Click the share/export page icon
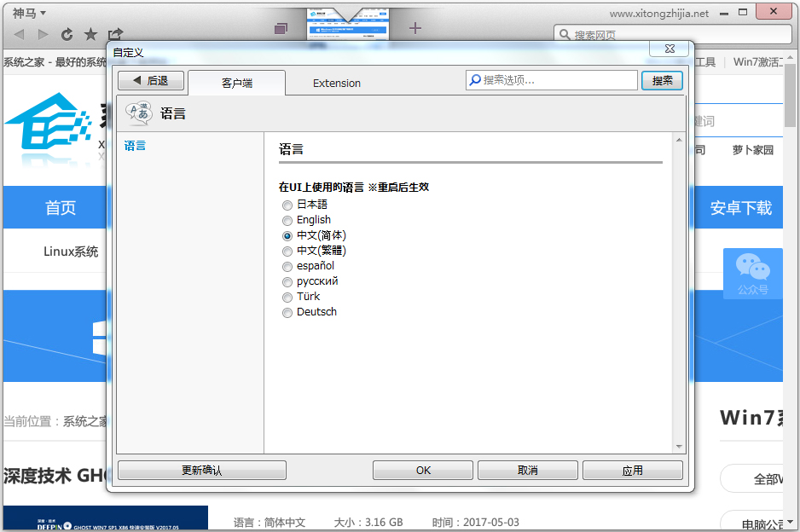 [x=114, y=34]
